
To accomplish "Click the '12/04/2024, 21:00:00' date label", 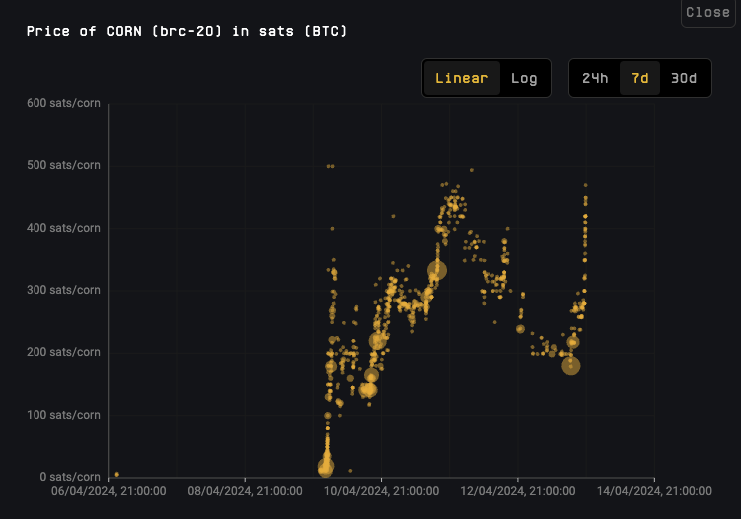I will 518,491.
